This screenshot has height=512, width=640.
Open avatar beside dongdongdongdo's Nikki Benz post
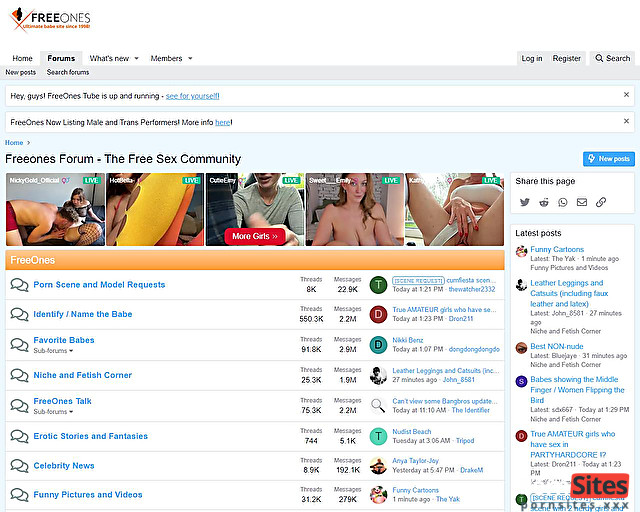pos(378,345)
